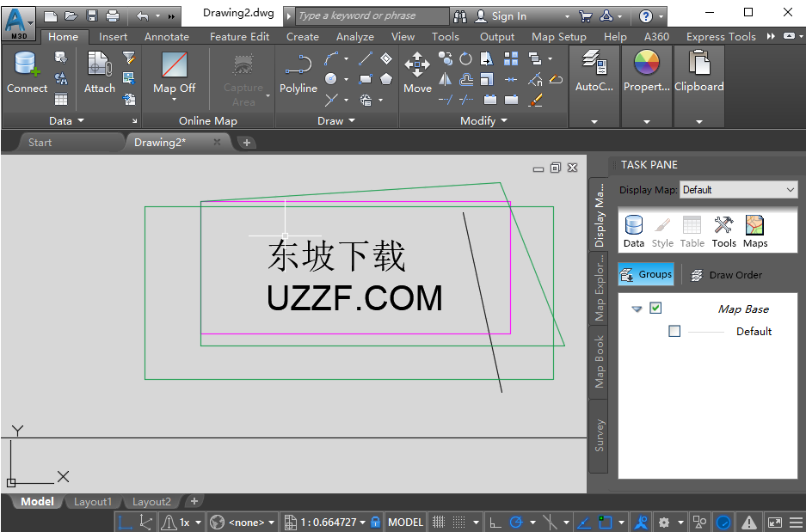
Task: Click the Groups button
Action: point(646,275)
